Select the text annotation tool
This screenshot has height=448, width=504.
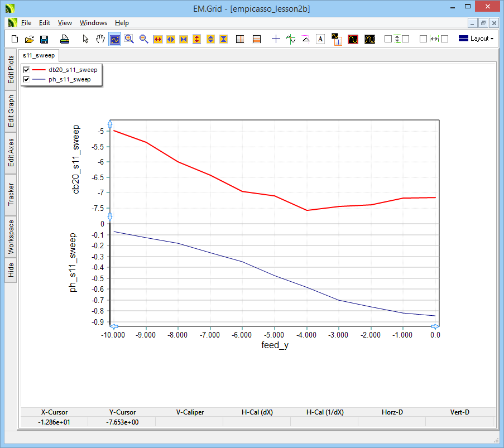click(320, 39)
